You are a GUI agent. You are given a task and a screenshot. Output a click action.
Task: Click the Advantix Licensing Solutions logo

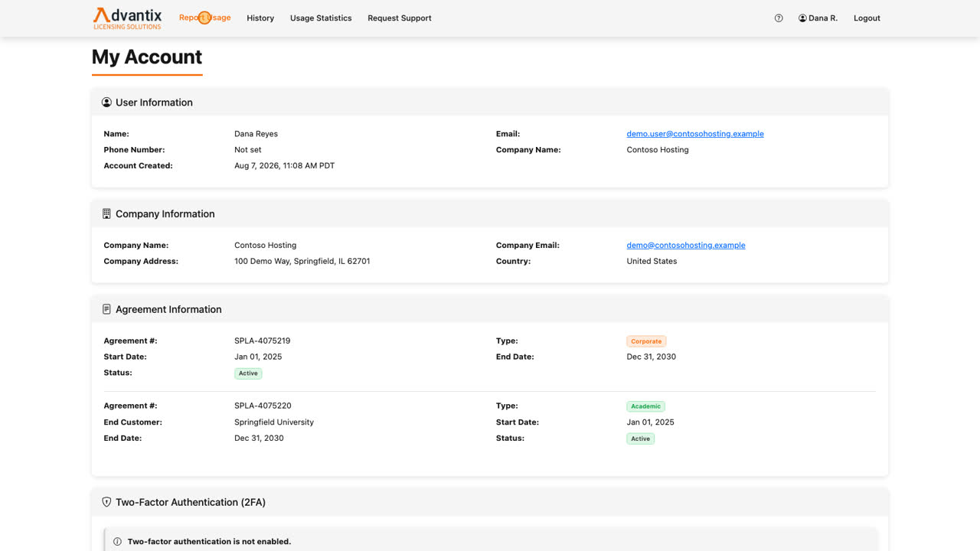tap(127, 18)
